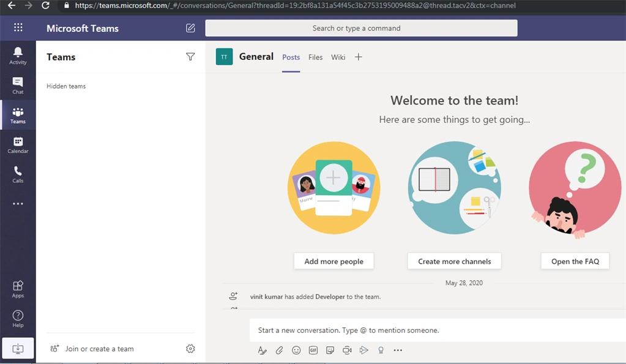Switch to the Wiki tab
Image resolution: width=626 pixels, height=364 pixels.
click(x=338, y=57)
